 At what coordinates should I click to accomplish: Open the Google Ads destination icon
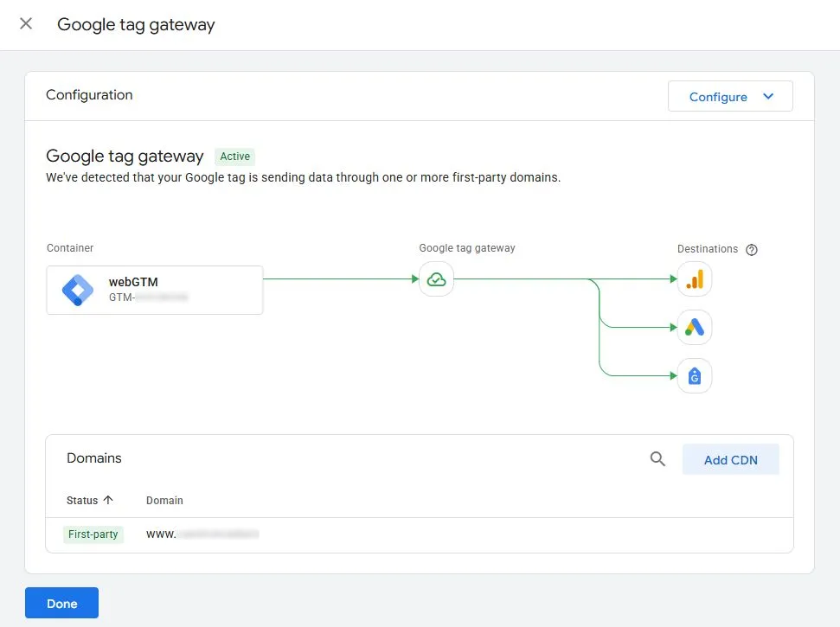click(695, 327)
